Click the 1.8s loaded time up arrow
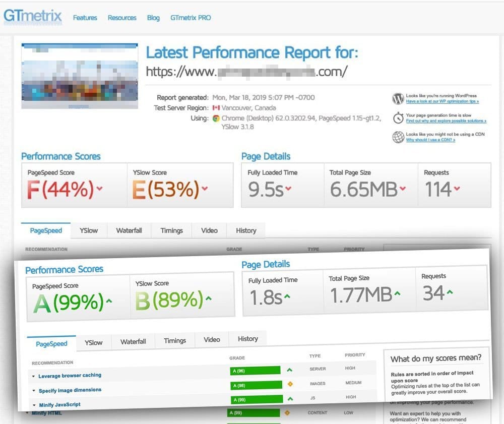Viewport: 504px width, 424px height. tap(287, 296)
